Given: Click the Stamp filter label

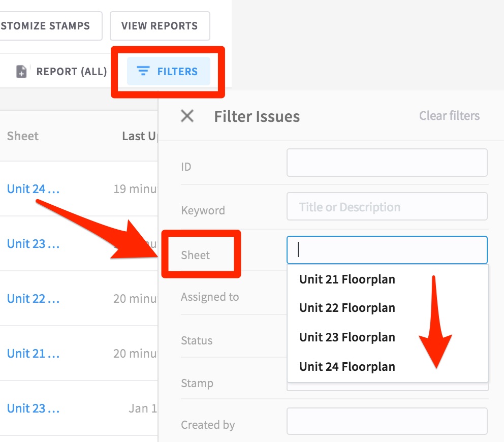Looking at the screenshot, I should point(197,383).
